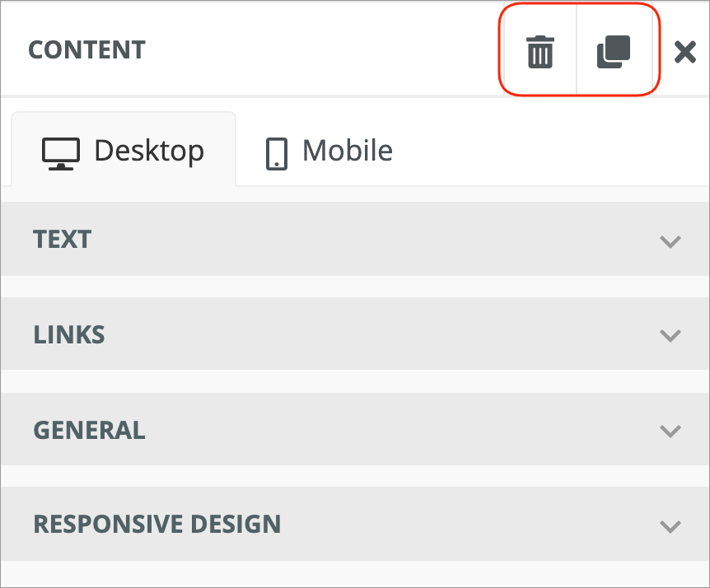Switch to the Mobile tab
Viewport: 710px width, 588px height.
(329, 152)
